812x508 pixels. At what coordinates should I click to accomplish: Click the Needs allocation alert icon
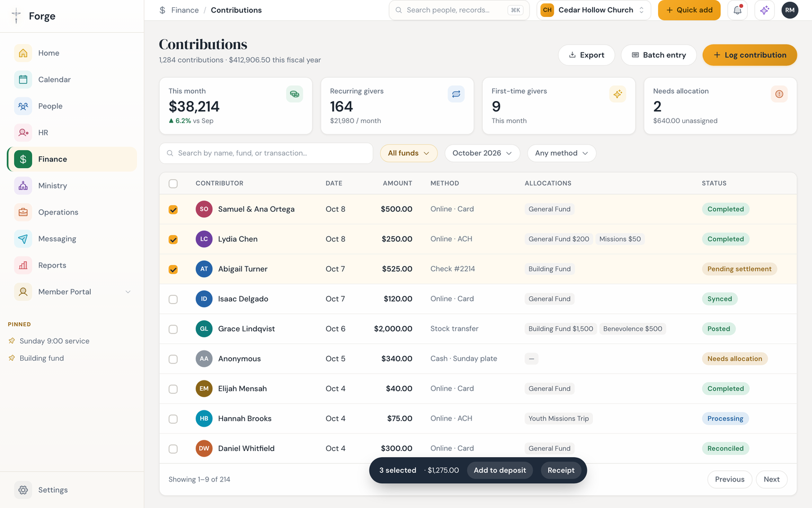click(779, 94)
